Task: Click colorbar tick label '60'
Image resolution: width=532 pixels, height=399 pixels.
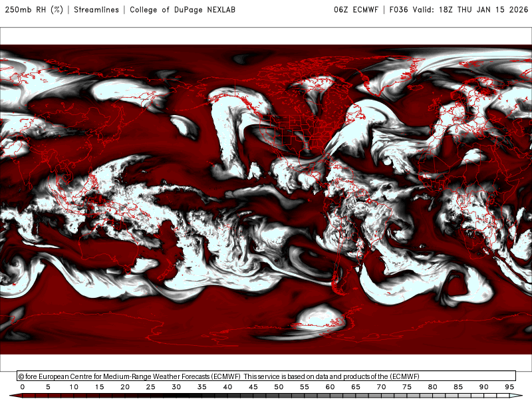Action: (330, 387)
